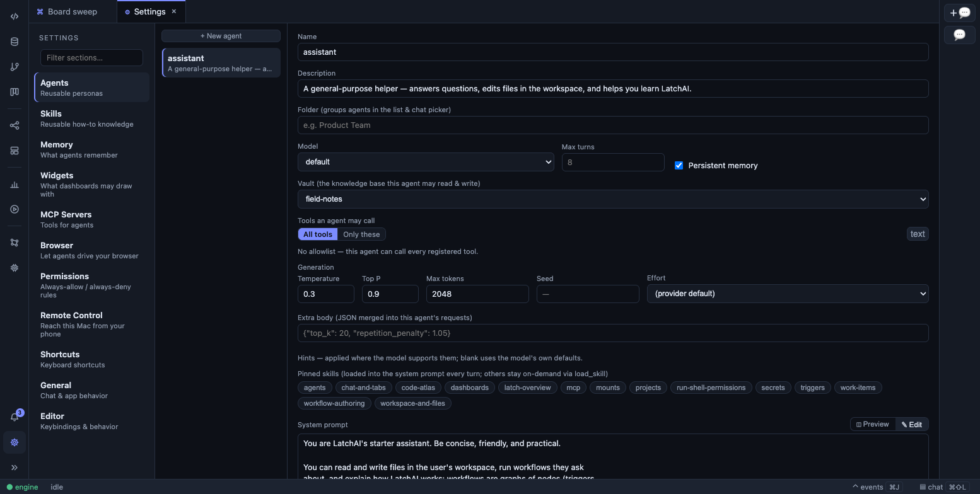Open the MCP Servers settings section
980x494 pixels.
point(92,219)
